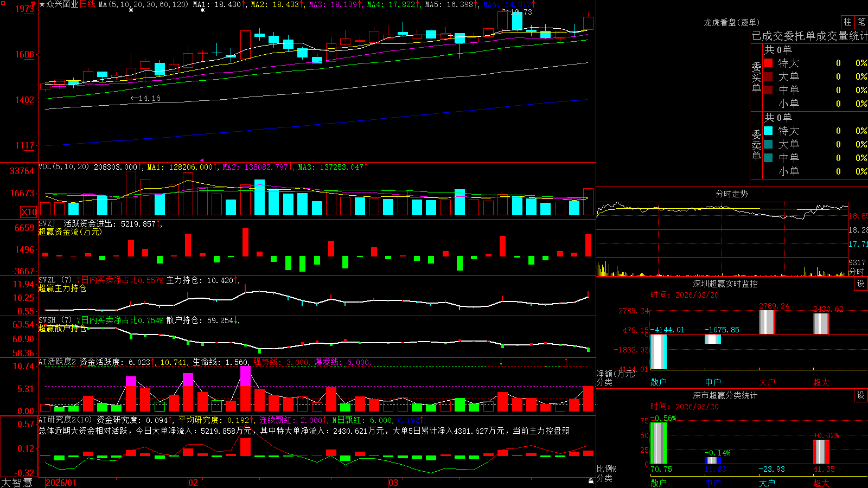Click the 日线 period label
This screenshot has height=488, width=868.
pos(87,4)
